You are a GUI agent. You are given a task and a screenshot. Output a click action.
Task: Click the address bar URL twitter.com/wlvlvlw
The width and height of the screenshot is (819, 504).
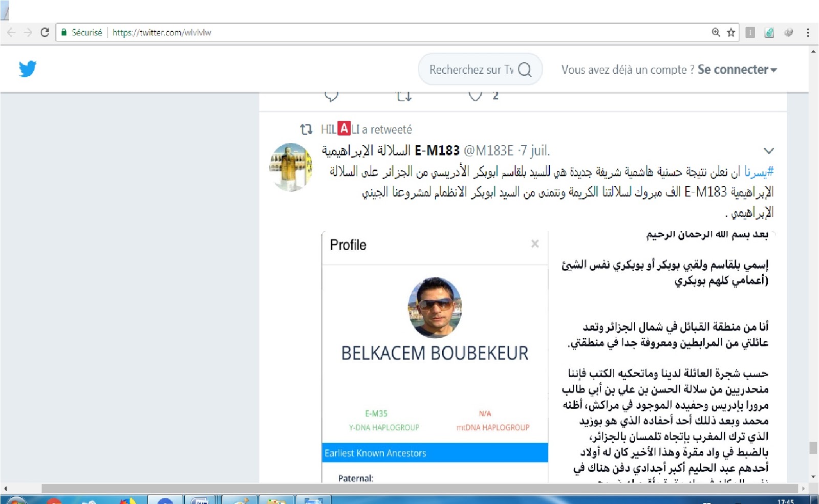[x=162, y=32]
